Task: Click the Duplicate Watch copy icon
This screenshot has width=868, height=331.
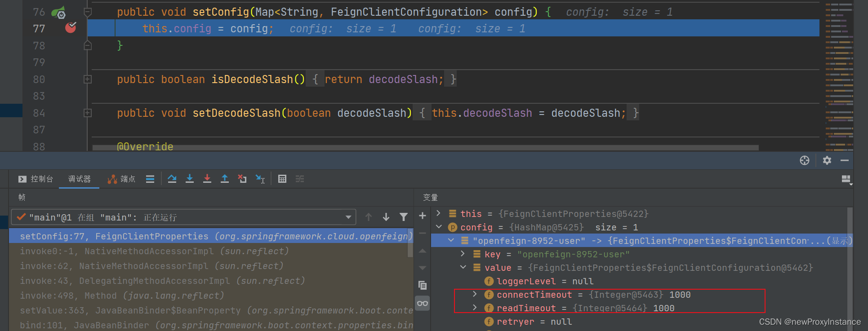Action: point(423,285)
